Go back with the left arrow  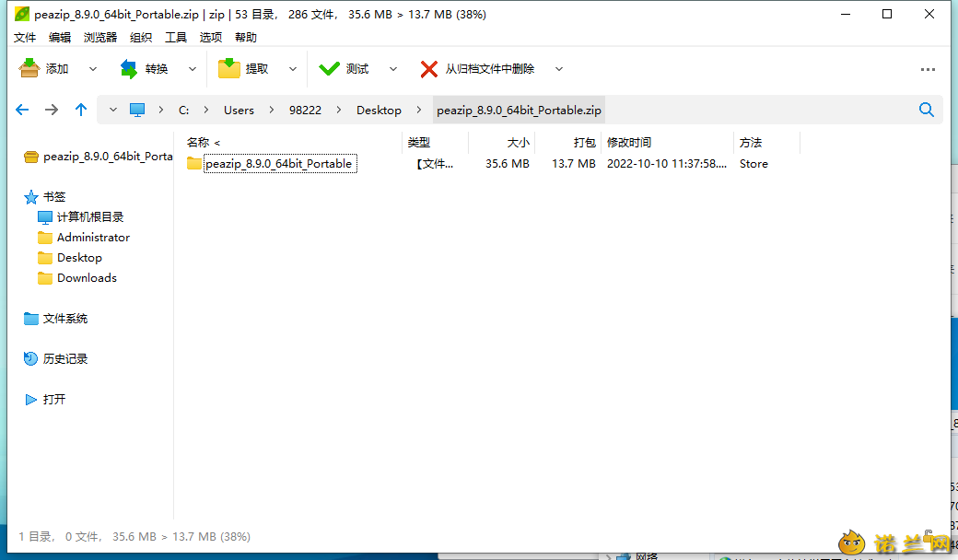(x=22, y=110)
